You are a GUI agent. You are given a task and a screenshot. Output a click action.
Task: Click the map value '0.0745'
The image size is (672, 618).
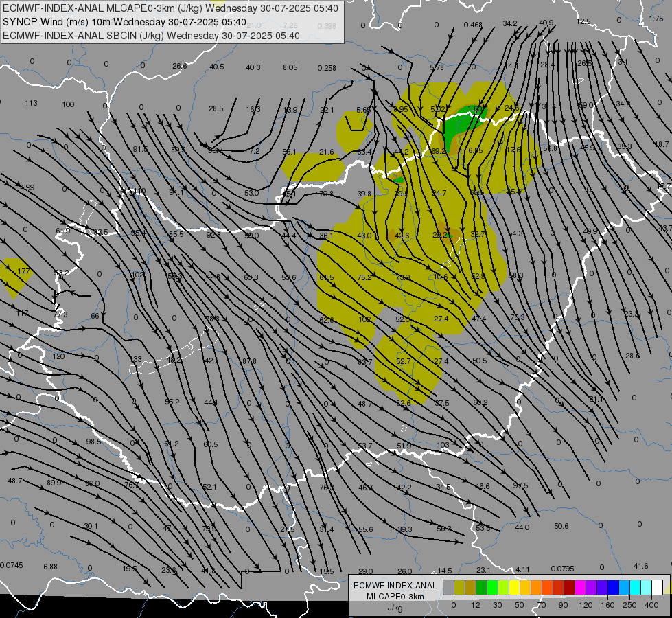pos(12,565)
